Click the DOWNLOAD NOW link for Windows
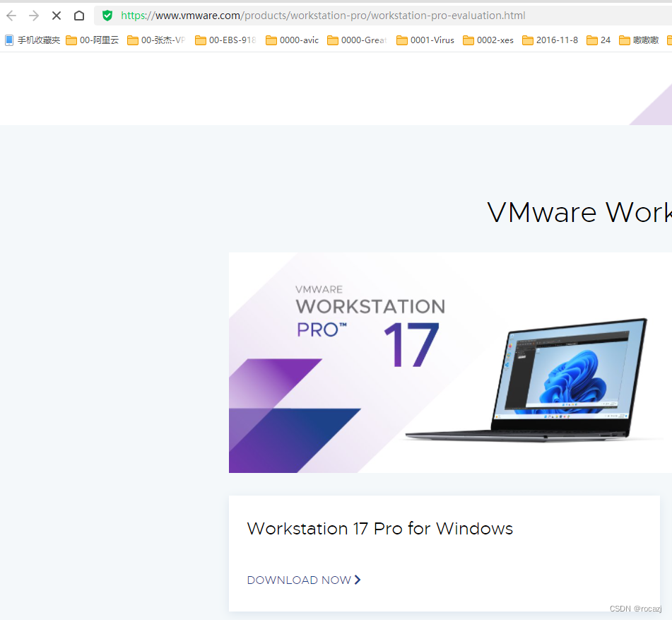Viewport: 672px width, 620px height. click(x=304, y=580)
